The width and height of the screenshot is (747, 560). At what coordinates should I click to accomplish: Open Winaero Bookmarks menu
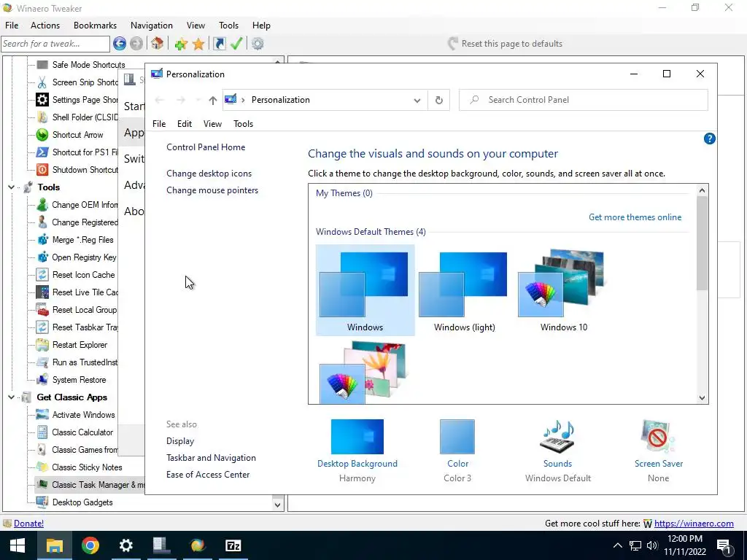(x=96, y=26)
